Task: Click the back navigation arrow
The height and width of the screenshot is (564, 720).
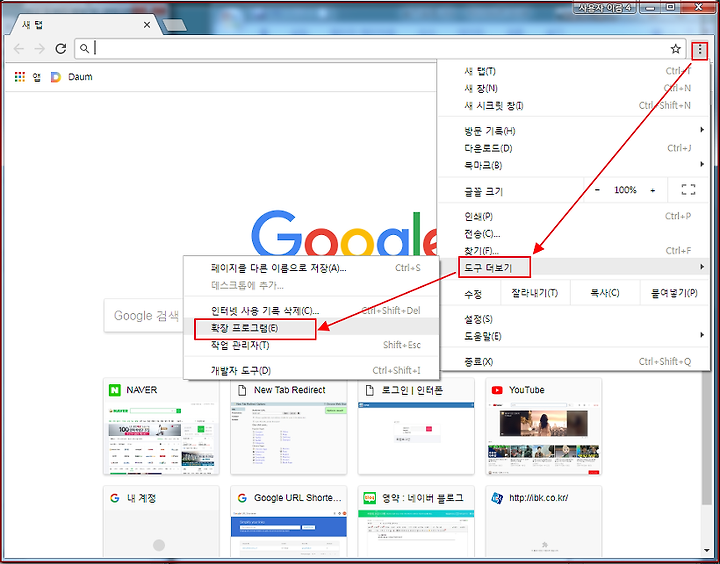Action: pyautogui.click(x=19, y=48)
